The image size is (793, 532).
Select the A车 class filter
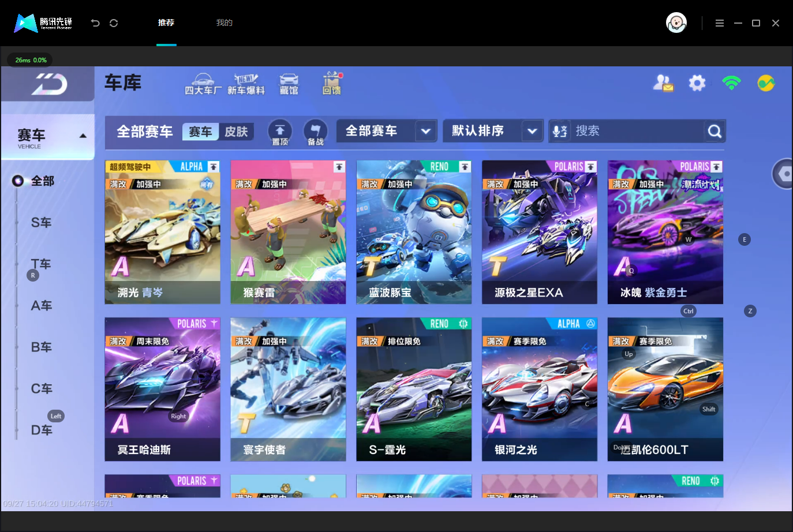coord(42,306)
